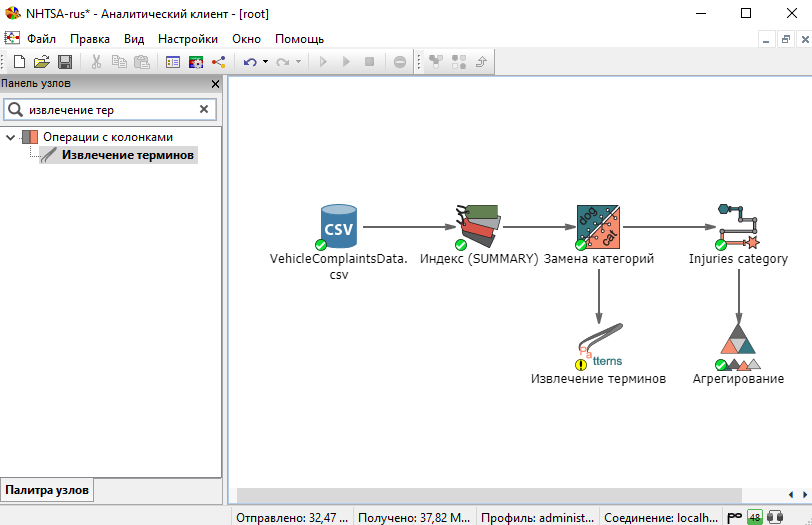Click the share/links icon in the toolbar

219,62
